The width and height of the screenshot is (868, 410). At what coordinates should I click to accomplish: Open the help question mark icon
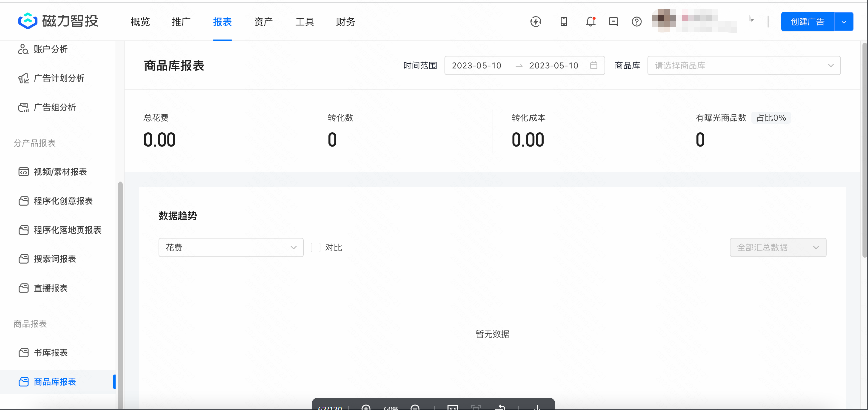tap(637, 22)
